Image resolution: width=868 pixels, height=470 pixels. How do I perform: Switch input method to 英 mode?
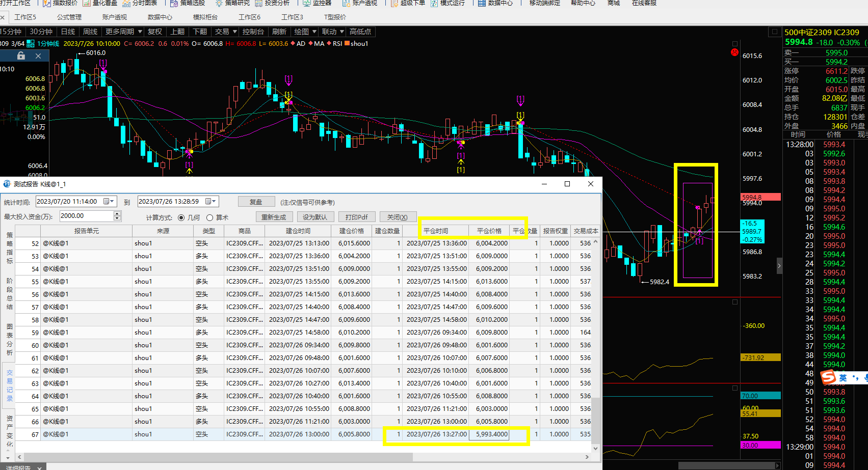pos(843,378)
